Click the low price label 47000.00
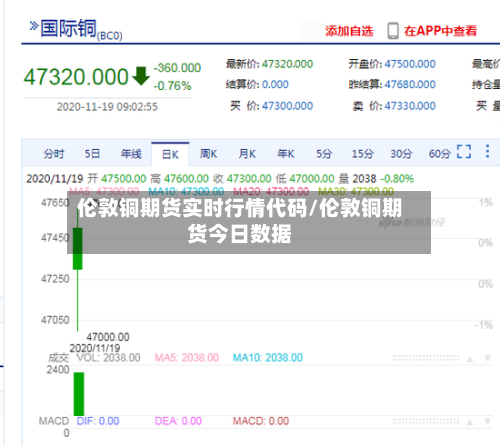The height and width of the screenshot is (446, 500). 108,337
